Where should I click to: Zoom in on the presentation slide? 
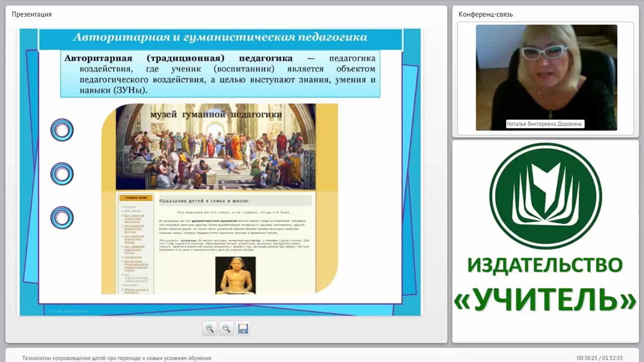point(210,328)
